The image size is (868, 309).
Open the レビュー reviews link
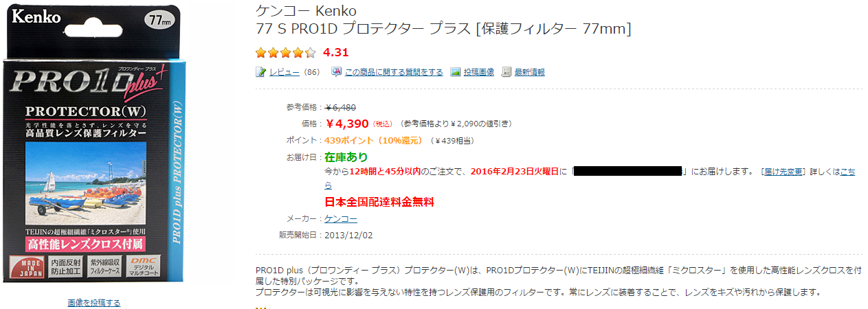284,72
